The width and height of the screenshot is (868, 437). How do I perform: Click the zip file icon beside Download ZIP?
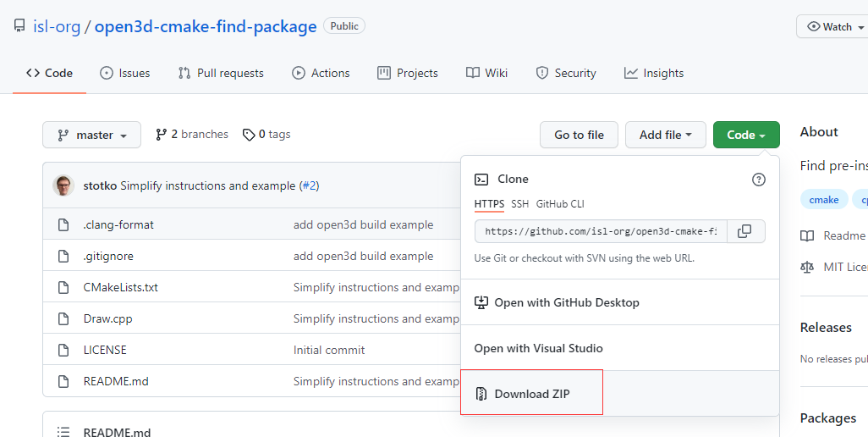click(481, 394)
